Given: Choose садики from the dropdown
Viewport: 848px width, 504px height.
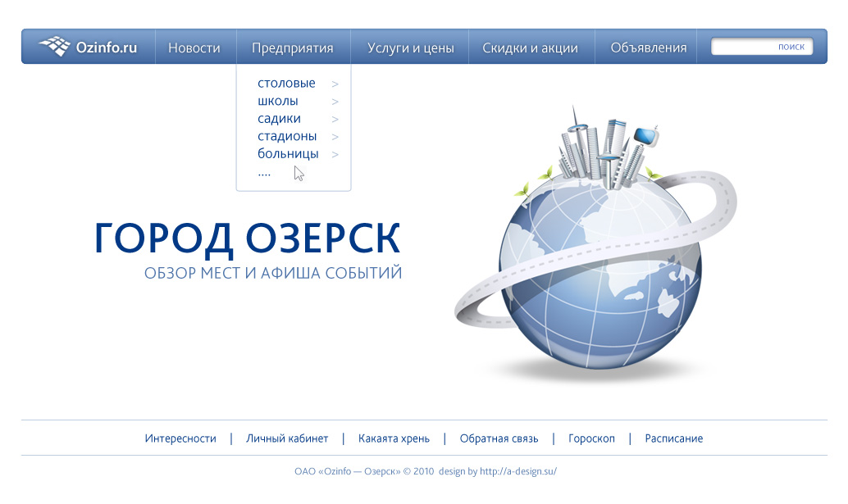Looking at the screenshot, I should click(279, 119).
